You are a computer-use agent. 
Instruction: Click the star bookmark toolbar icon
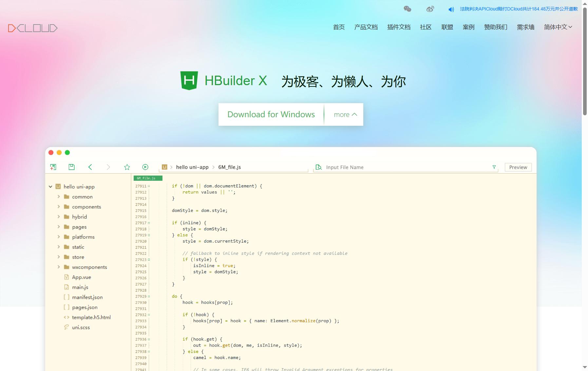pos(127,167)
